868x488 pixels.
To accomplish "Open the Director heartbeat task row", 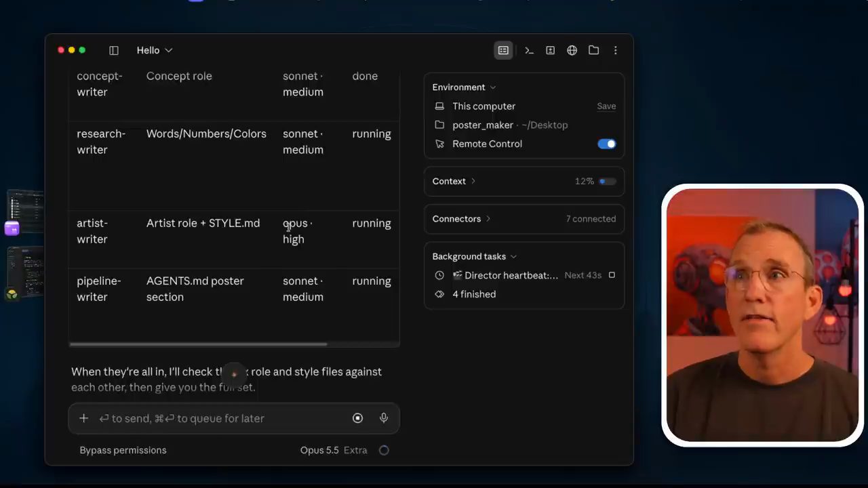I will pos(525,275).
